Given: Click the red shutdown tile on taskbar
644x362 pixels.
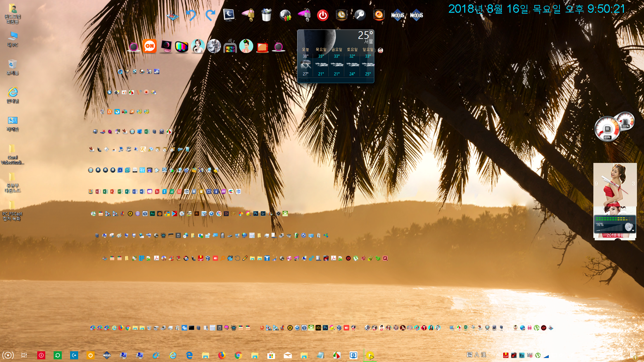Looking at the screenshot, I should [41, 355].
